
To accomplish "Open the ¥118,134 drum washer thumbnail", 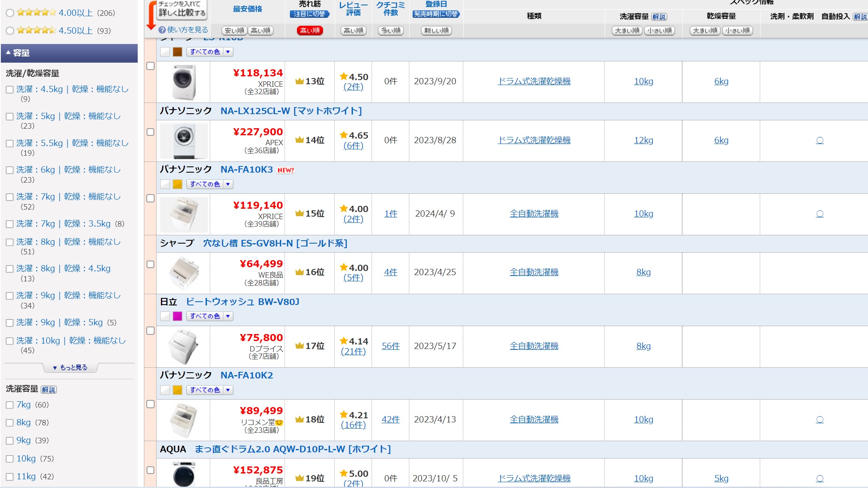I will (184, 82).
